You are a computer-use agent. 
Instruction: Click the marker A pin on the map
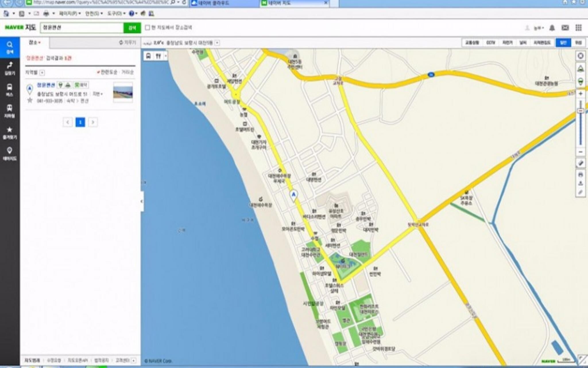tap(293, 195)
